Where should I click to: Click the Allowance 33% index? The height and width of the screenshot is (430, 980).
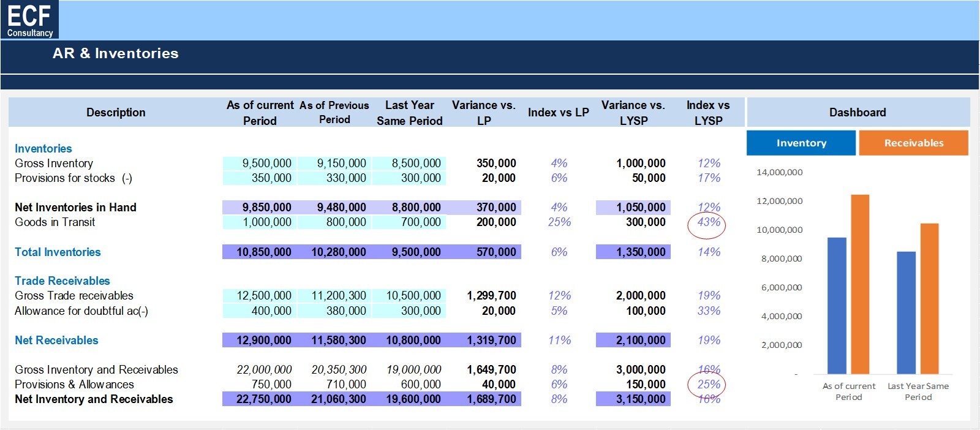click(709, 311)
